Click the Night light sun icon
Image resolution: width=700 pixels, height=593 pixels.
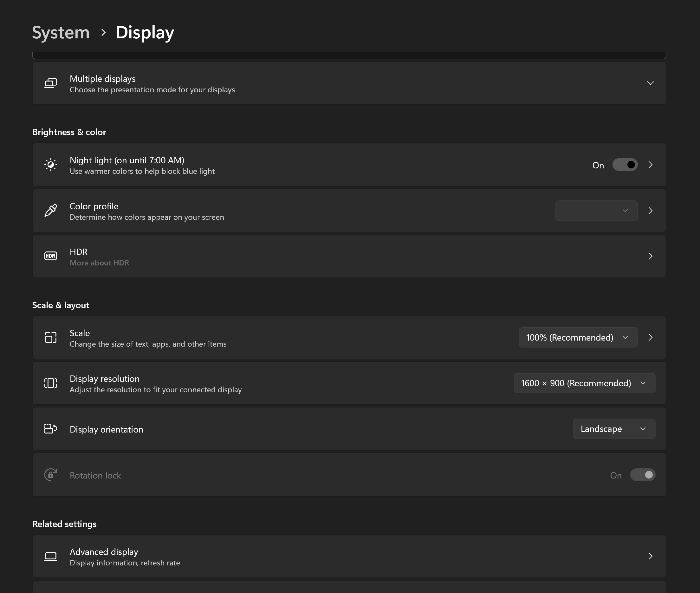51,165
